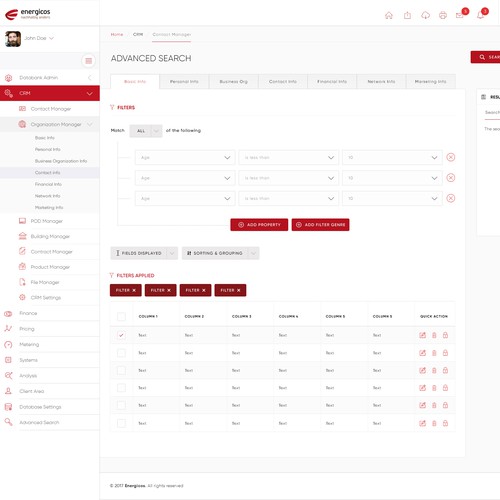Switch to the Financial Info tab
Viewport: 500px width, 500px height.
click(332, 82)
